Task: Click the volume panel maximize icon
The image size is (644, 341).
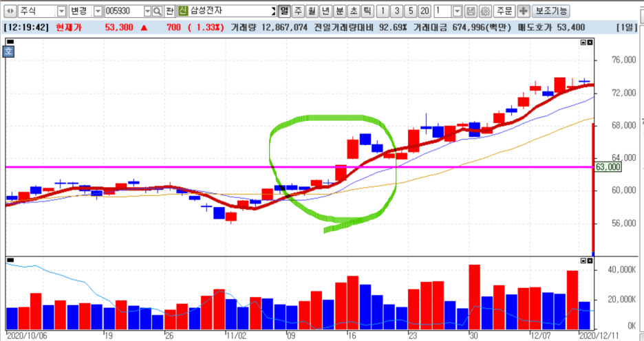Action: 583,261
